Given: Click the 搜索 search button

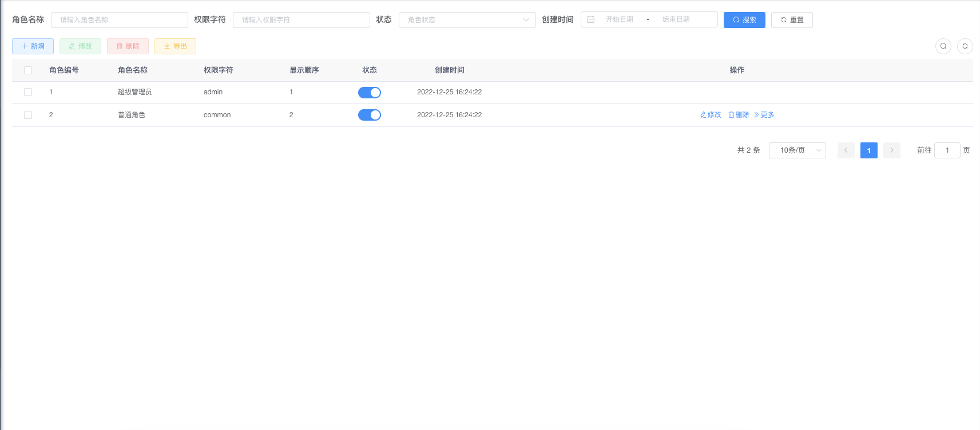Looking at the screenshot, I should (744, 20).
